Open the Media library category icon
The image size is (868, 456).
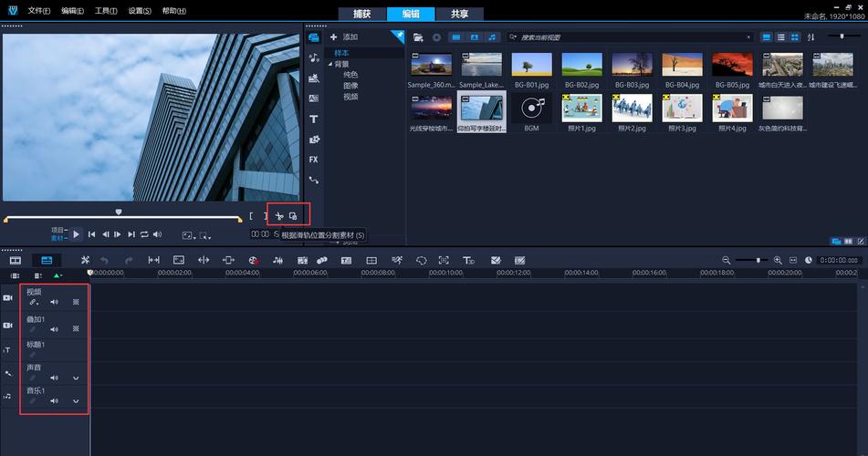point(314,37)
